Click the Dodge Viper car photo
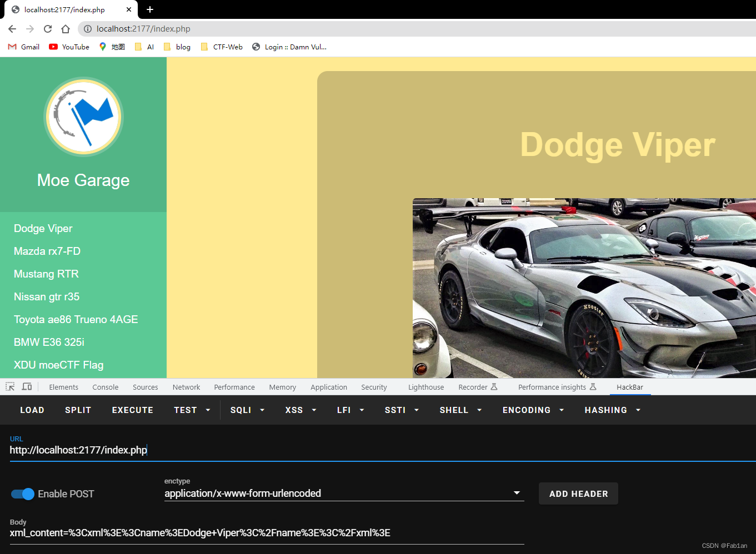Screen dimensions: 756x554 point(584,288)
